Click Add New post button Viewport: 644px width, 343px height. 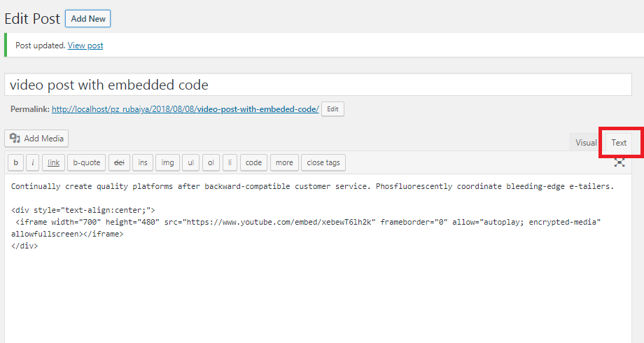tap(88, 19)
